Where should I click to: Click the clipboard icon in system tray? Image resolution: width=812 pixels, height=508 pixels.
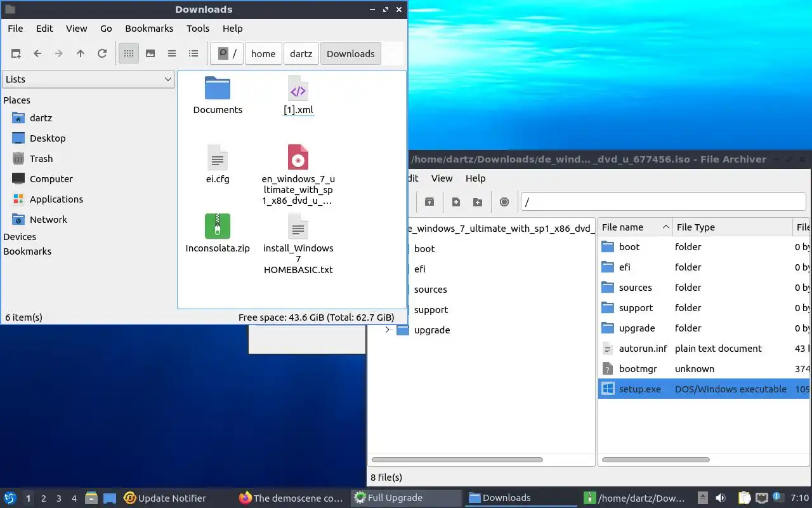(x=745, y=498)
